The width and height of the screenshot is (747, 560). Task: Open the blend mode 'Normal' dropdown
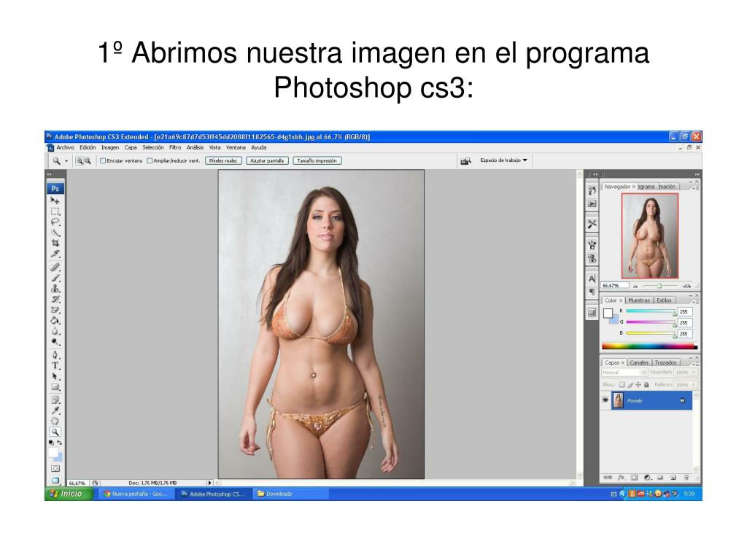(x=624, y=373)
